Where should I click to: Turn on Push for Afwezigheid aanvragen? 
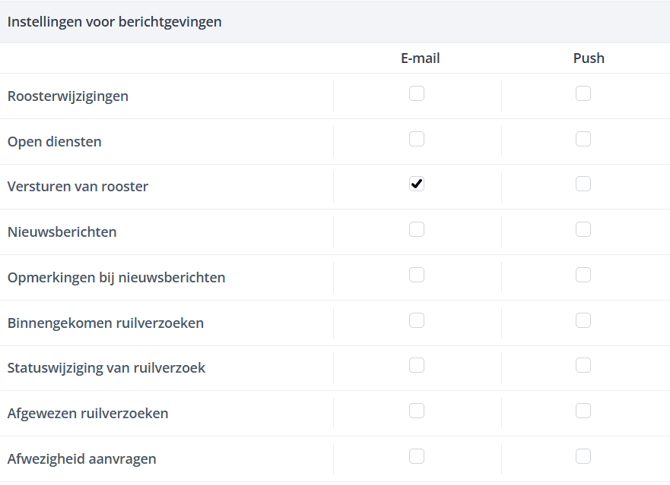pos(583,457)
